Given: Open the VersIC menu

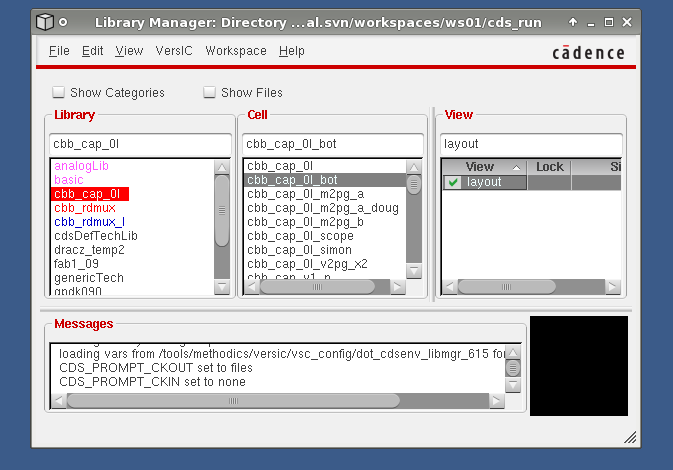Looking at the screenshot, I should (x=174, y=51).
